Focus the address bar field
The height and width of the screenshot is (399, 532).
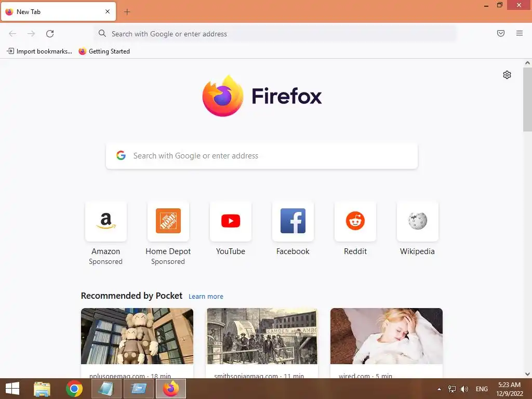(275, 34)
